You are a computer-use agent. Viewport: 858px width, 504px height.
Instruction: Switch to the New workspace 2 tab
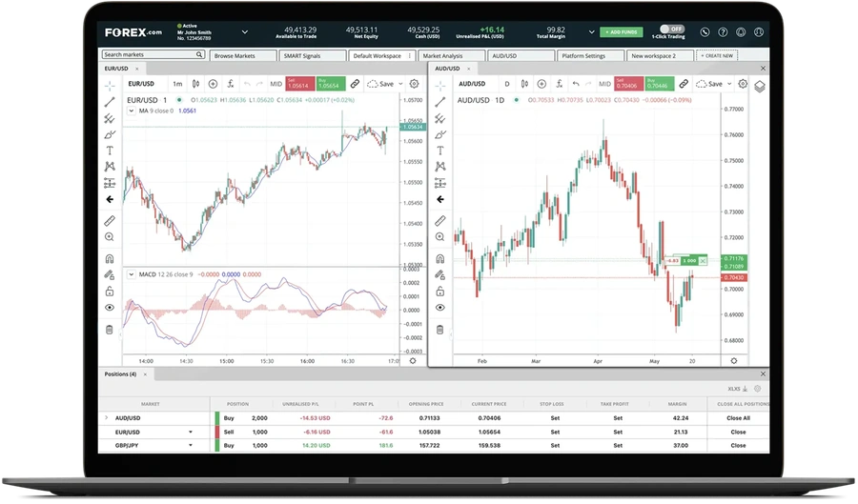click(x=660, y=56)
